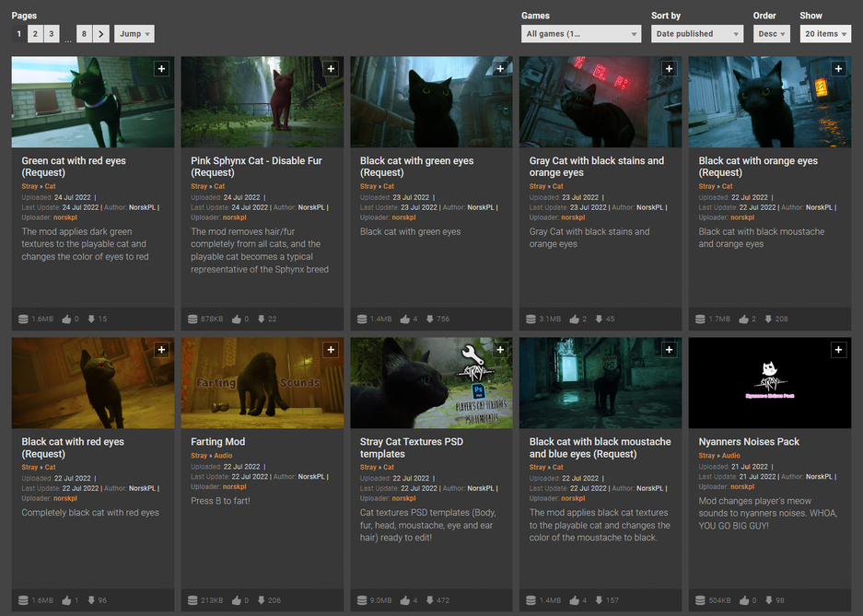The image size is (863, 616).
Task: Open Black cat with red eyes thumbnail
Action: click(92, 383)
